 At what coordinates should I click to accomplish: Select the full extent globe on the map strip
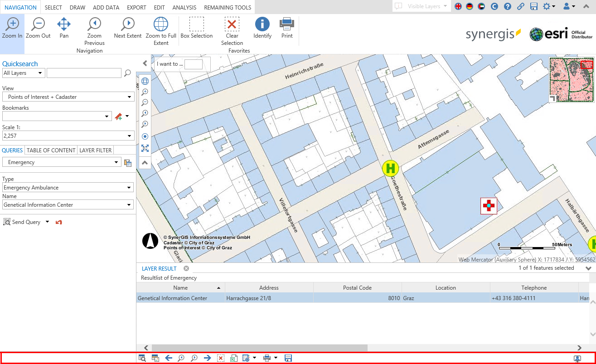click(145, 81)
